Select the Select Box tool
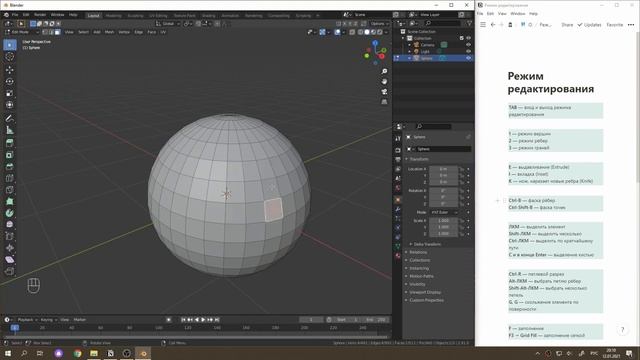The width and height of the screenshot is (640, 360). pos(10,45)
